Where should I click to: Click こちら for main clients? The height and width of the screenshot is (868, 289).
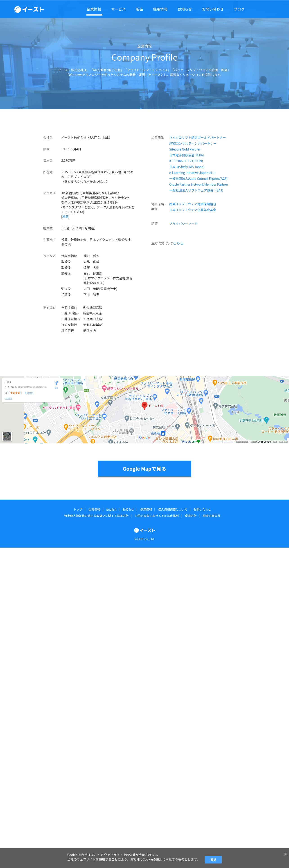178,243
